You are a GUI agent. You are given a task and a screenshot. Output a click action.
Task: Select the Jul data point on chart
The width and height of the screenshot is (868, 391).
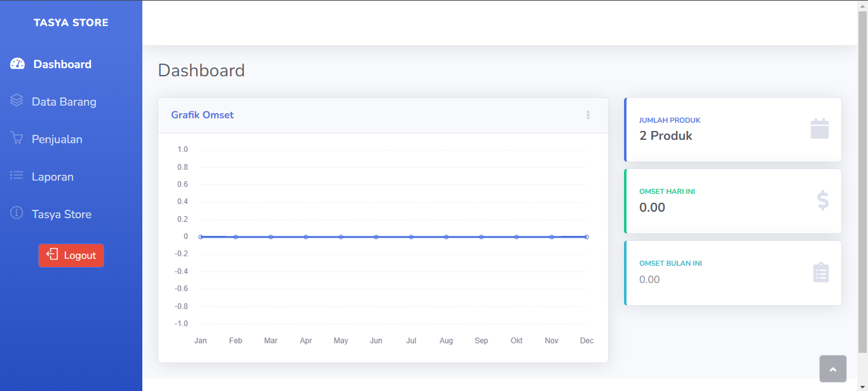[x=411, y=237]
